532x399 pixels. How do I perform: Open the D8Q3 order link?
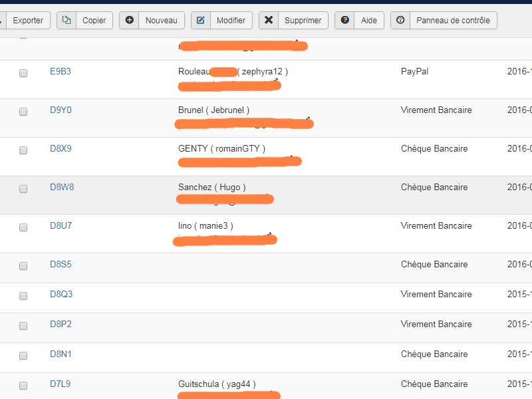click(61, 294)
